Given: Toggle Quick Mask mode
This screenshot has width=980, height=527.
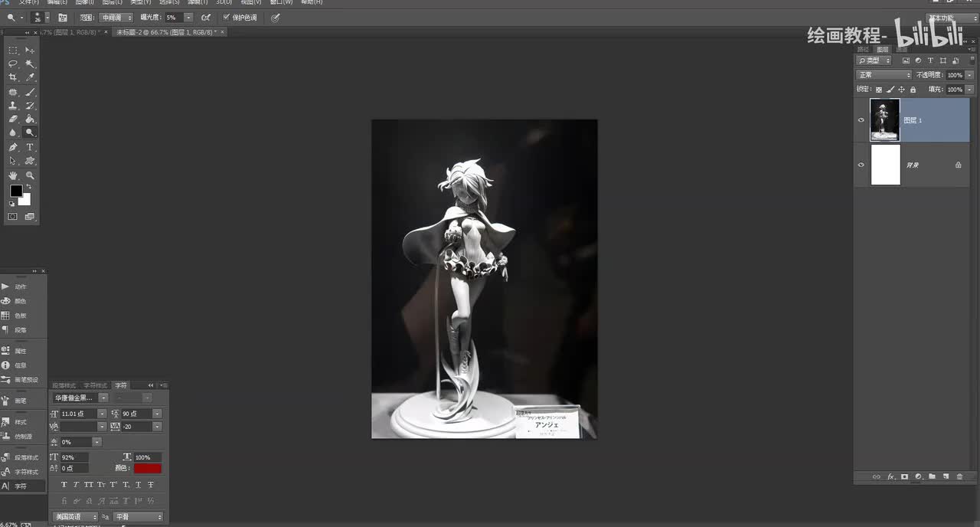Looking at the screenshot, I should pos(13,217).
